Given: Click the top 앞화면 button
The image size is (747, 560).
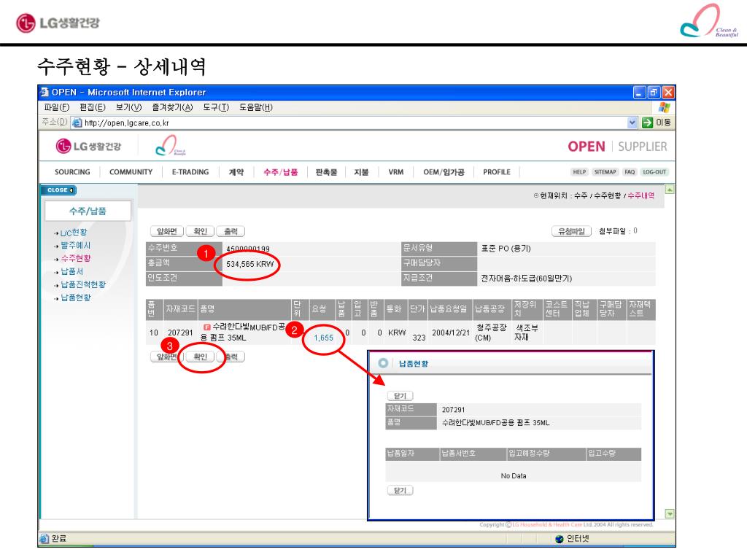Looking at the screenshot, I should pyautogui.click(x=167, y=231).
